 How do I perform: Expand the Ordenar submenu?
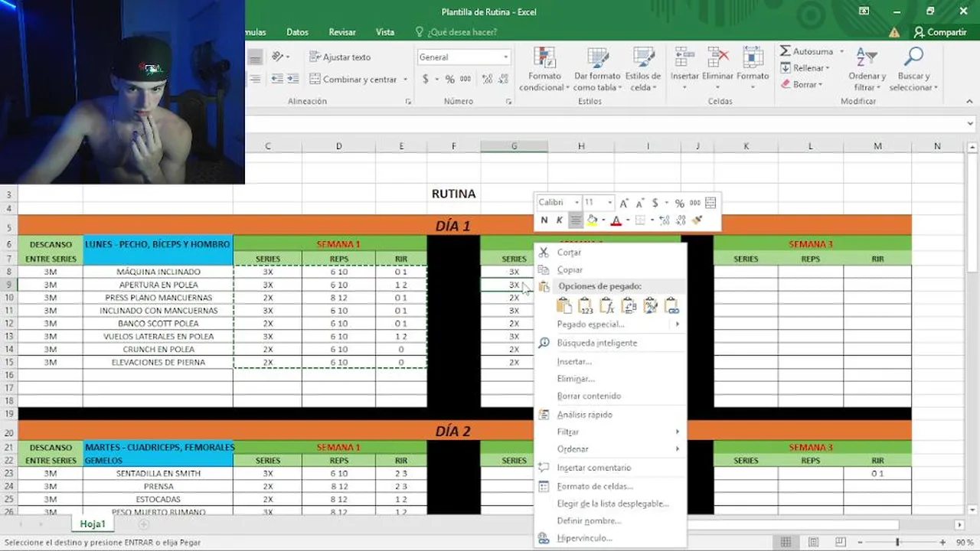coord(677,449)
